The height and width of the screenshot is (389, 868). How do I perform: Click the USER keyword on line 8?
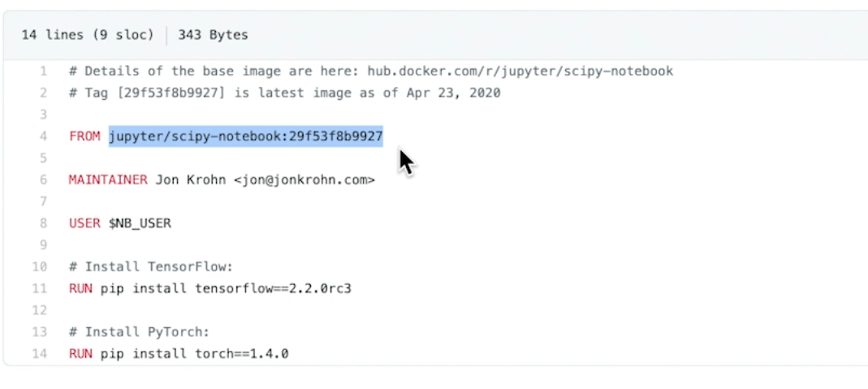(x=84, y=223)
